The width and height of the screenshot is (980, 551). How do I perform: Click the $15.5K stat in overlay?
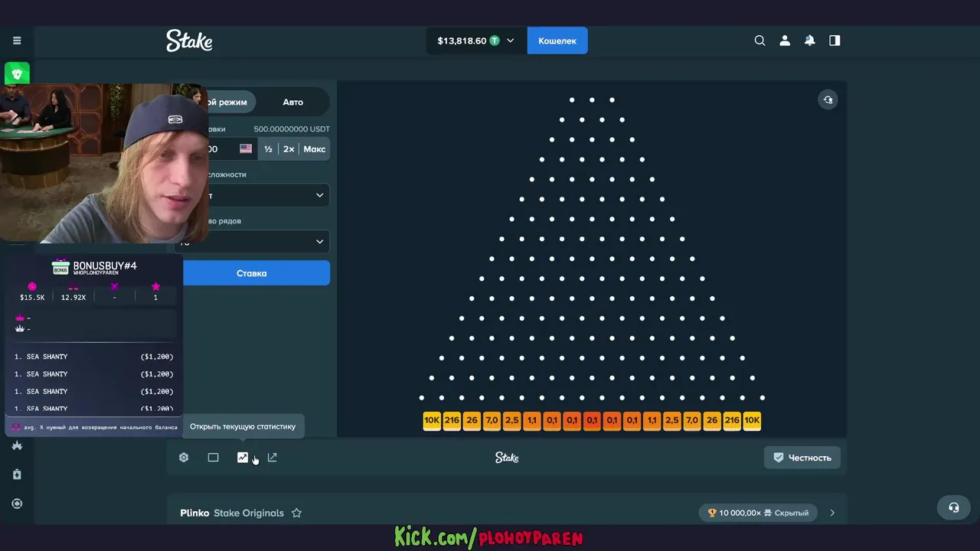[x=32, y=297]
